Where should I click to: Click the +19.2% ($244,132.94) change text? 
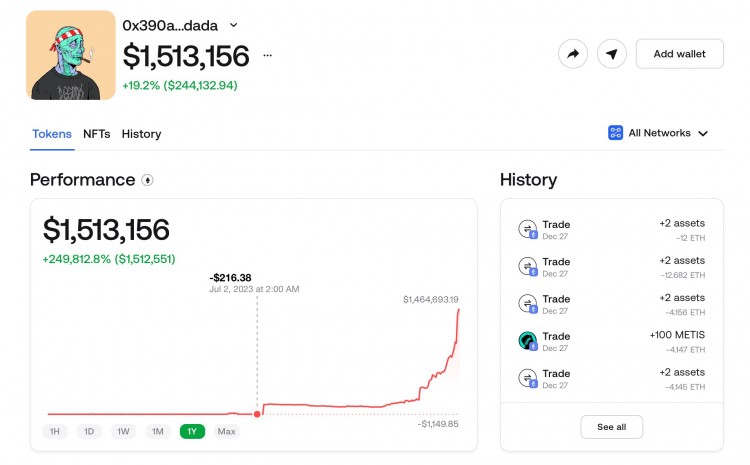pyautogui.click(x=180, y=85)
